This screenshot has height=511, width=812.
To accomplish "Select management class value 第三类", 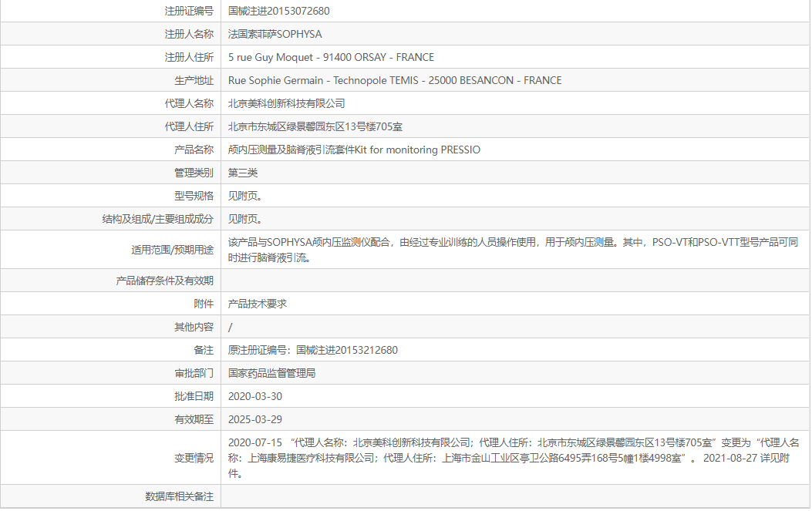I will click(x=243, y=173).
